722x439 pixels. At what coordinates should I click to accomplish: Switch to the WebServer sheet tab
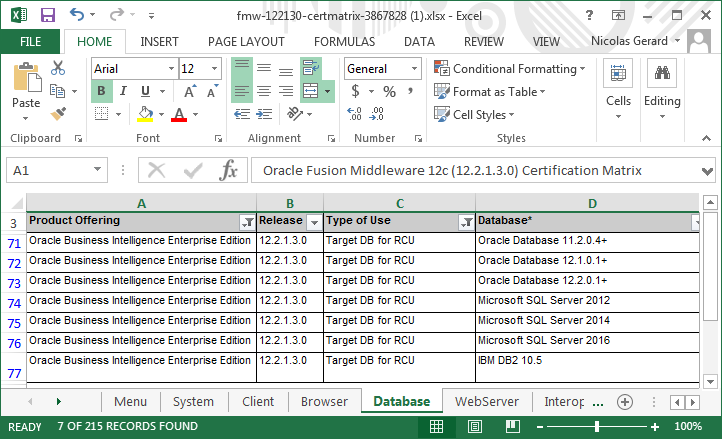click(487, 402)
